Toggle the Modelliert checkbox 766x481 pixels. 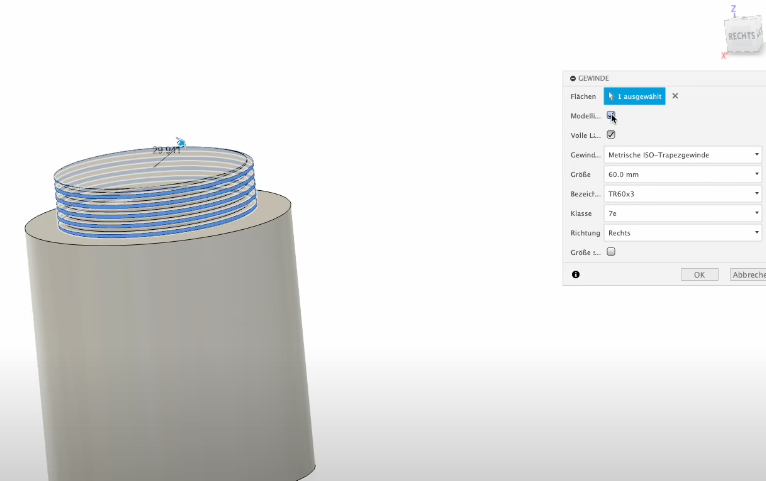click(x=611, y=116)
